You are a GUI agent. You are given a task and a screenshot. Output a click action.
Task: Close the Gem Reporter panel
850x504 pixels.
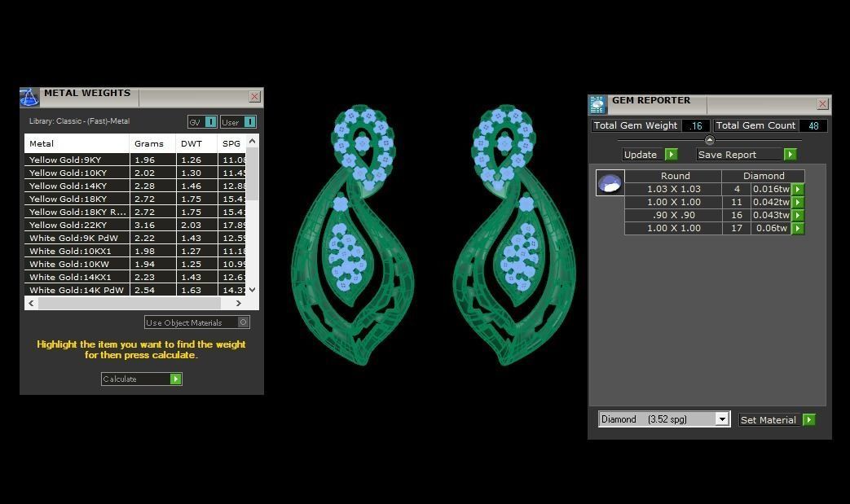coord(822,104)
